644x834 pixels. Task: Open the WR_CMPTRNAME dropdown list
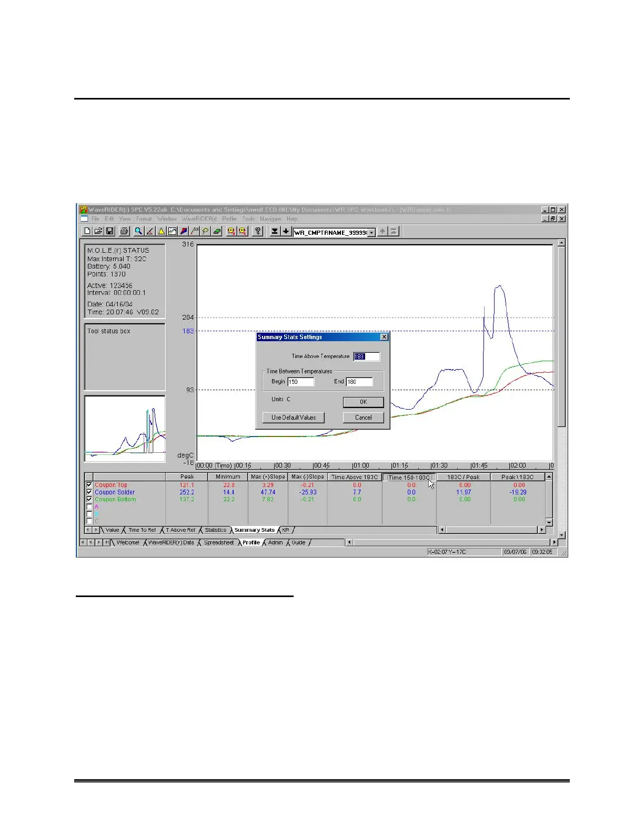(x=371, y=232)
